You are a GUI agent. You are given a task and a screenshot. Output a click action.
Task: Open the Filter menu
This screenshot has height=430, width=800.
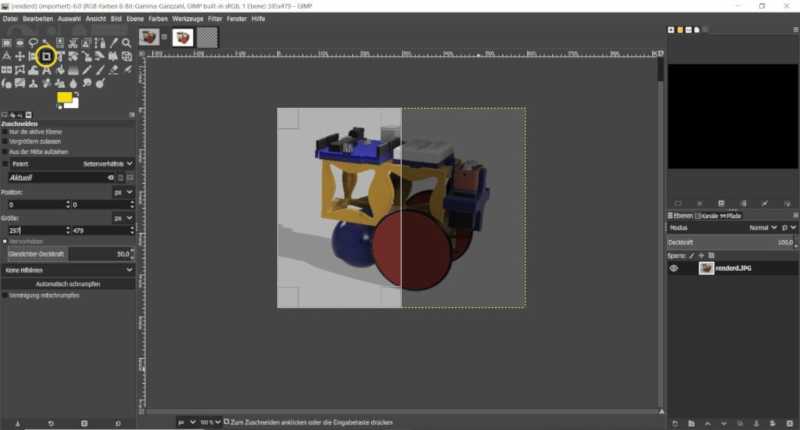(x=215, y=19)
